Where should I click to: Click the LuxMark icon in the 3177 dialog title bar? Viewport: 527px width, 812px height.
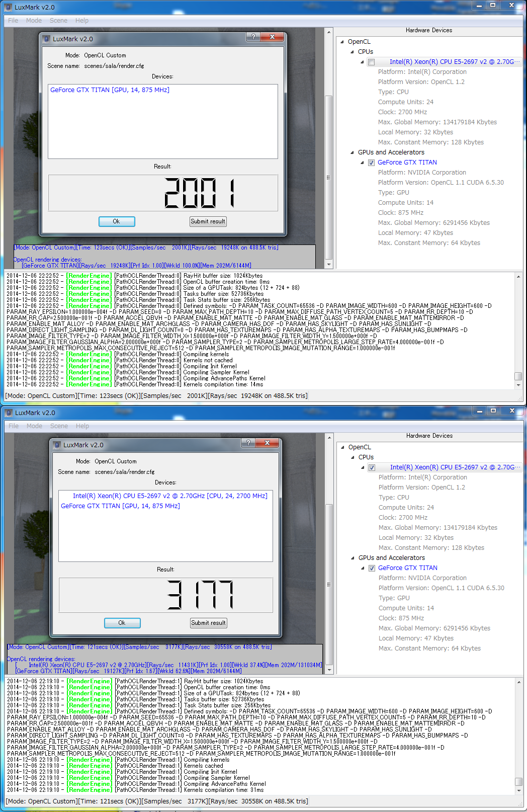(x=56, y=445)
